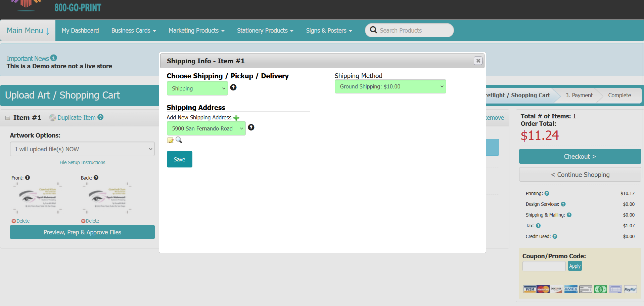
Task: Open the Business Cards menu
Action: point(133,31)
